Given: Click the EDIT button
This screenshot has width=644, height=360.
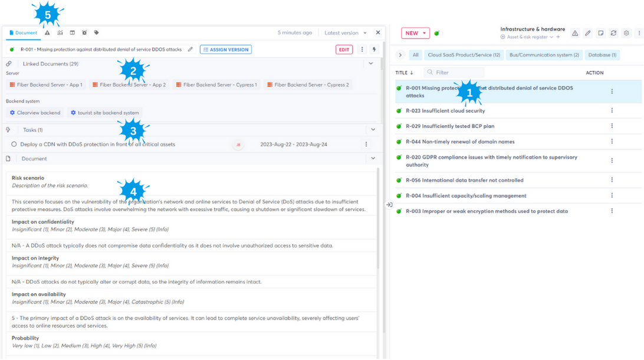Looking at the screenshot, I should (x=344, y=50).
